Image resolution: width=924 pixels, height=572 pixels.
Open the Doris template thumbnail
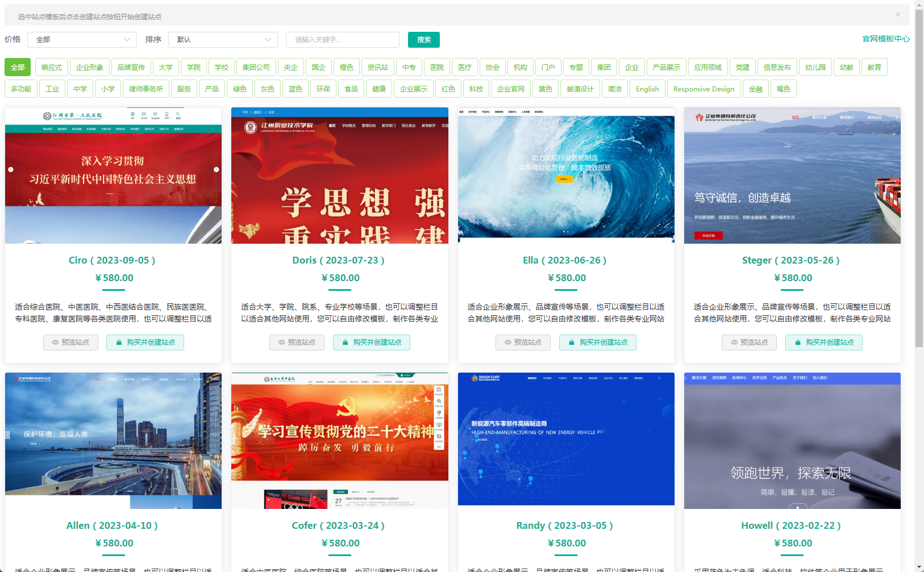[340, 176]
